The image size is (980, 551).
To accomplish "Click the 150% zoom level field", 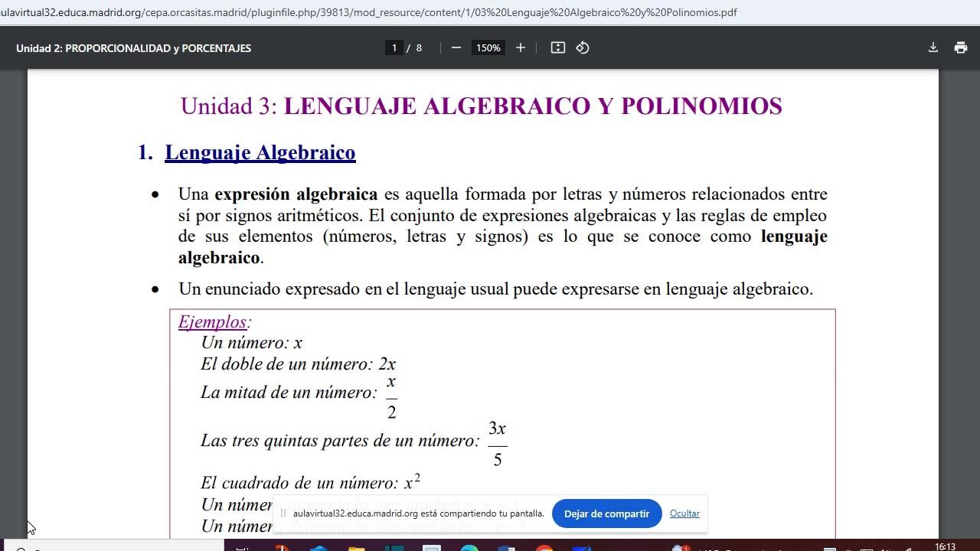I will click(x=488, y=47).
